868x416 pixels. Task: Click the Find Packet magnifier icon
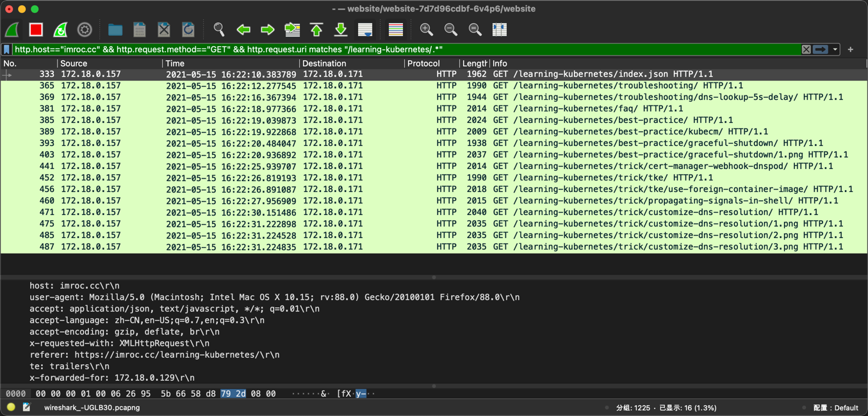pyautogui.click(x=219, y=29)
